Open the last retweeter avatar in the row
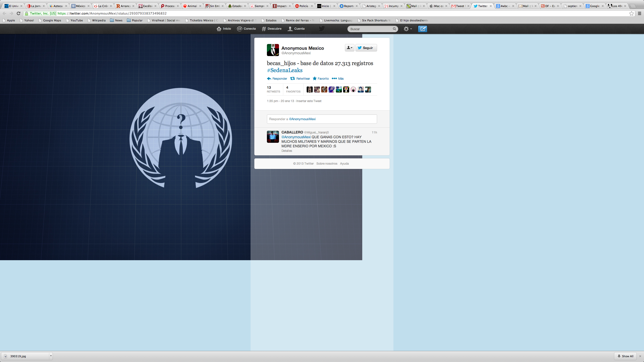Viewport: 644px width, 362px height. coord(368,89)
